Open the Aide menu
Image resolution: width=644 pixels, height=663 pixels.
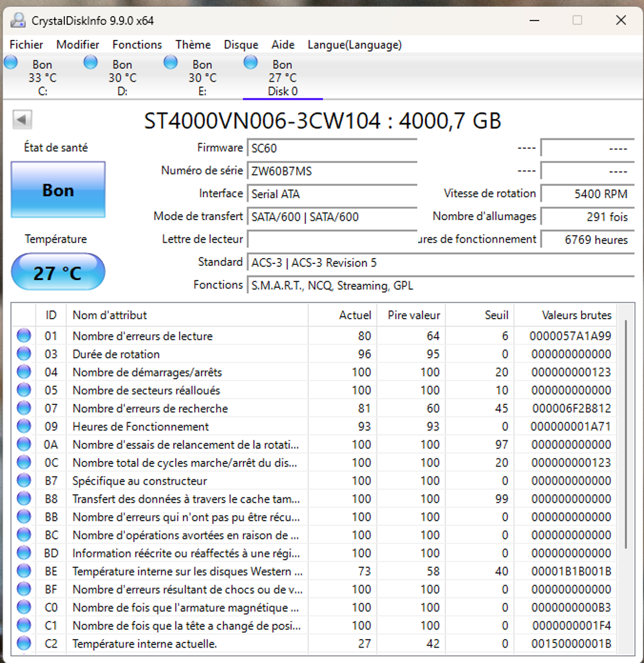point(283,45)
